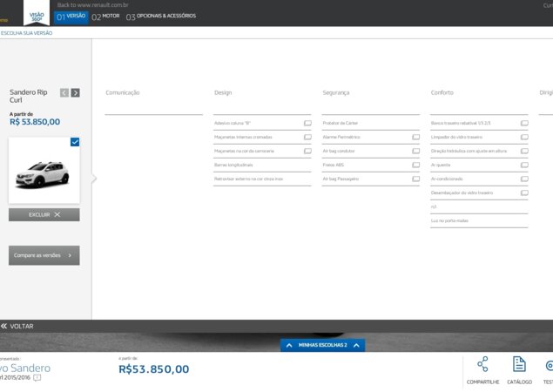Click the Luz no porta-malas row

point(479,220)
